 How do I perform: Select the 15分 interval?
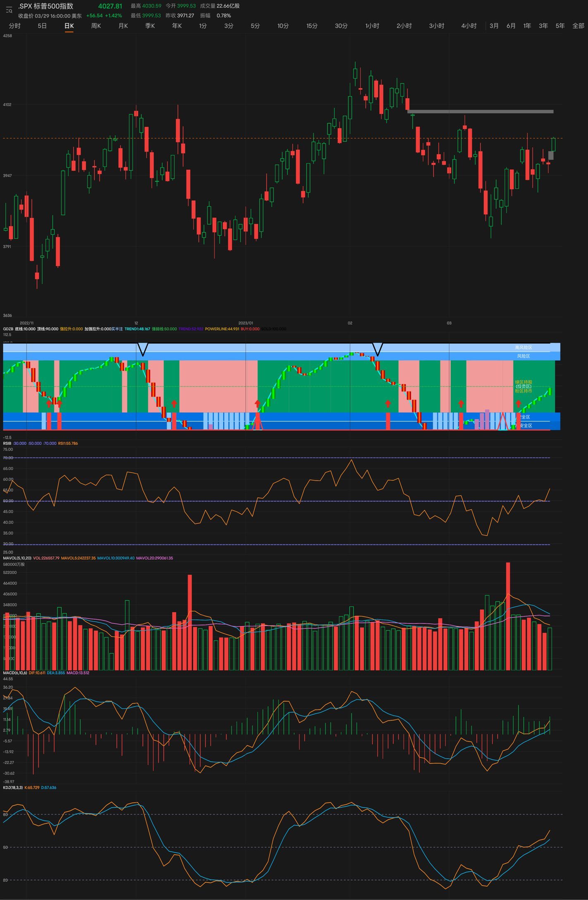312,26
